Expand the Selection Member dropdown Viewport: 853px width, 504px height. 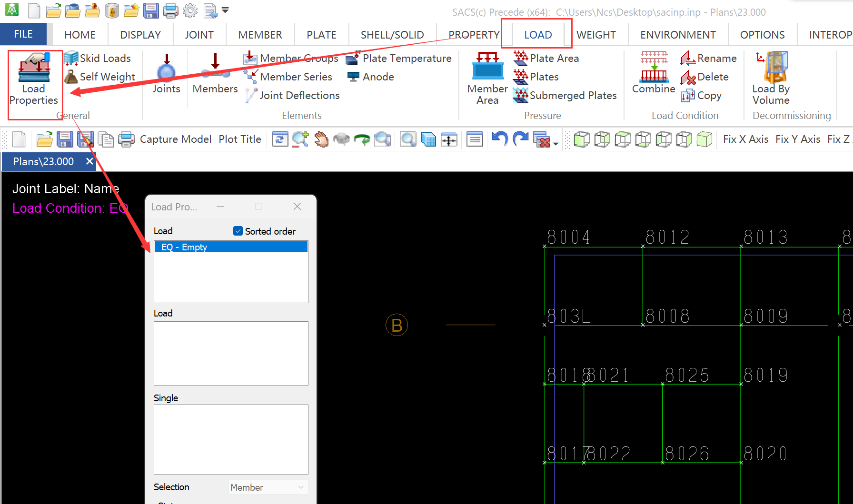[x=301, y=487]
